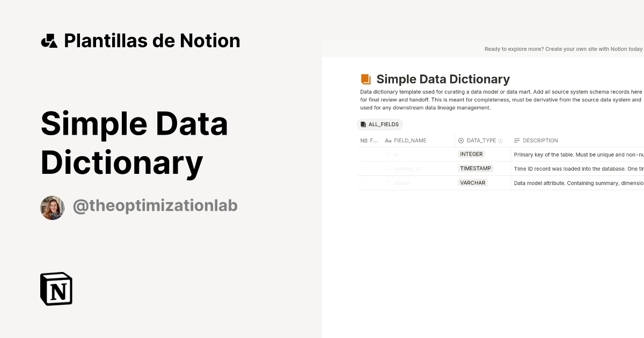Click the orange book emoji page icon
This screenshot has height=338, width=644.
tap(365, 78)
